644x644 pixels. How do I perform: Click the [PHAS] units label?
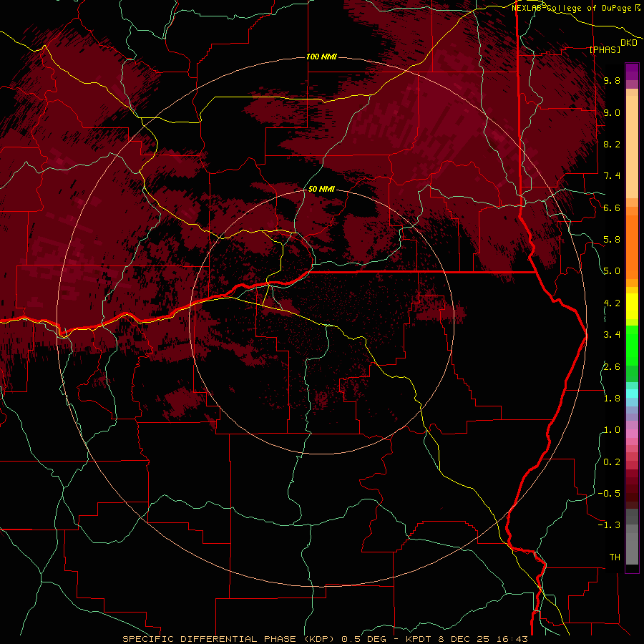(605, 49)
